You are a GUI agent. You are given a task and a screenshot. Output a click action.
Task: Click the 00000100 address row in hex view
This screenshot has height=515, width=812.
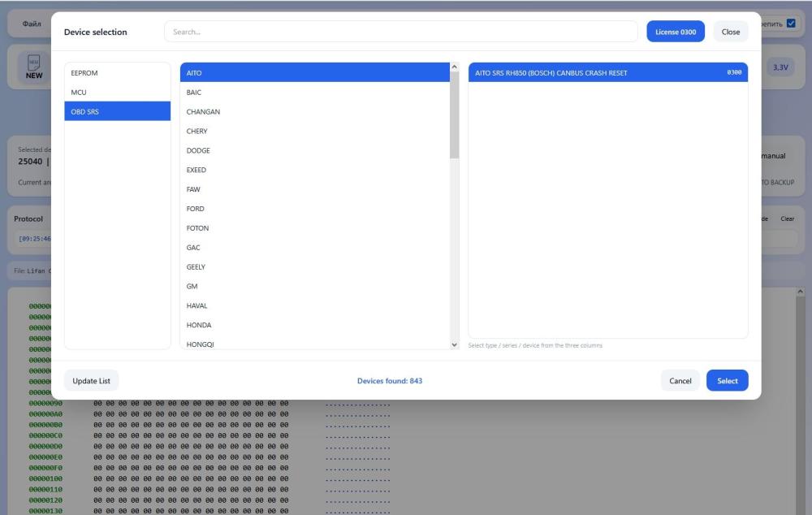pos(45,478)
